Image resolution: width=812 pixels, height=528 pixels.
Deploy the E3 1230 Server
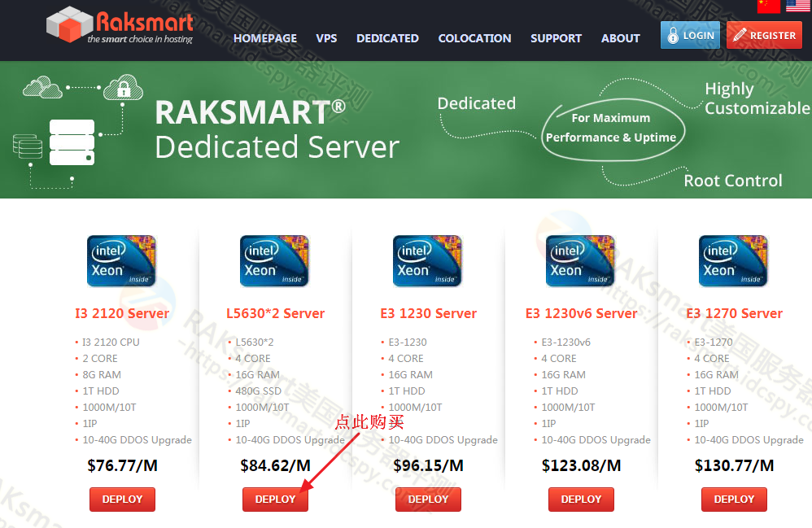click(x=428, y=500)
